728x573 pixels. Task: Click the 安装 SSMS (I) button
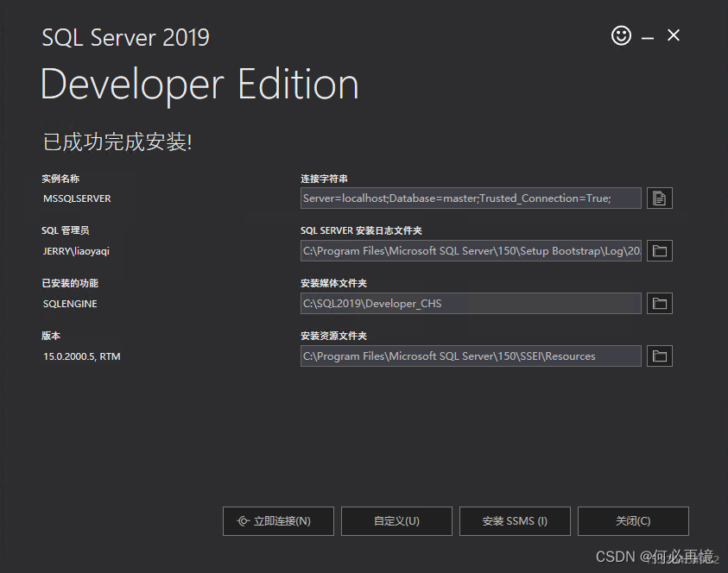coord(515,521)
